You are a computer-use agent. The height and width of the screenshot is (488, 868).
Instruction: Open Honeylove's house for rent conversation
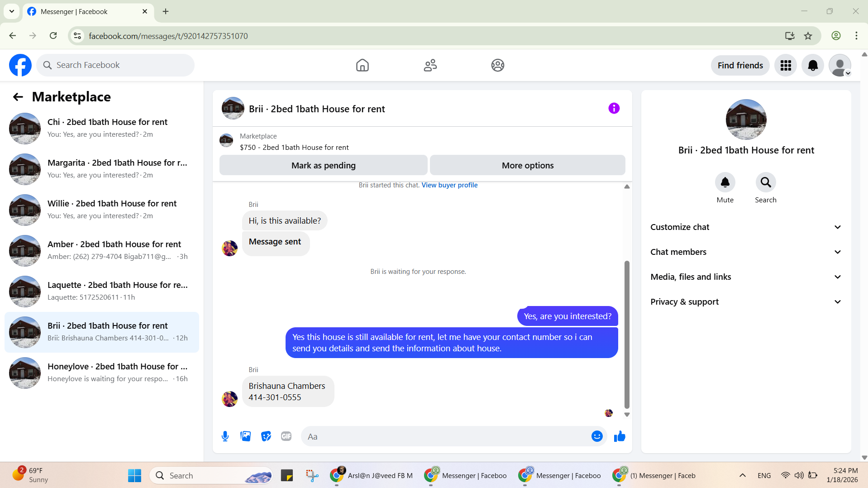coord(102,373)
